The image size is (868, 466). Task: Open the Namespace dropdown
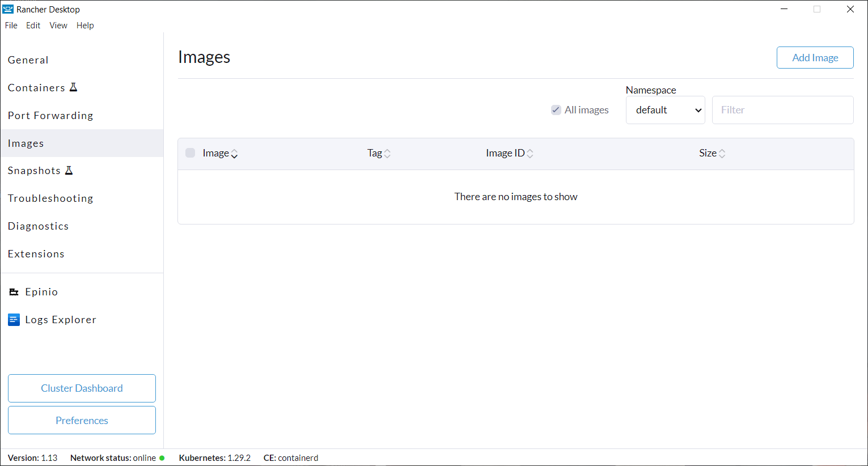[666, 110]
